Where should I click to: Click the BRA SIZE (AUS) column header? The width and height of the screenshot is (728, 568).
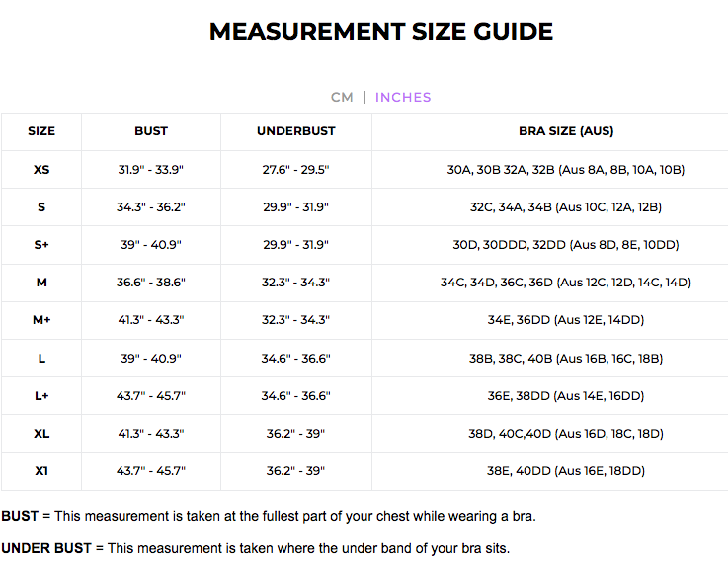[x=566, y=131]
